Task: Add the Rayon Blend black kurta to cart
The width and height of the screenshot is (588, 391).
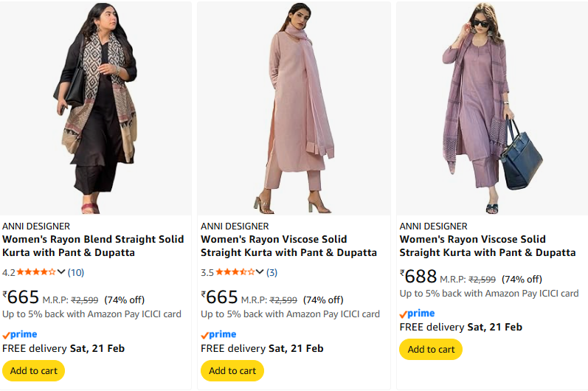Action: [x=33, y=370]
